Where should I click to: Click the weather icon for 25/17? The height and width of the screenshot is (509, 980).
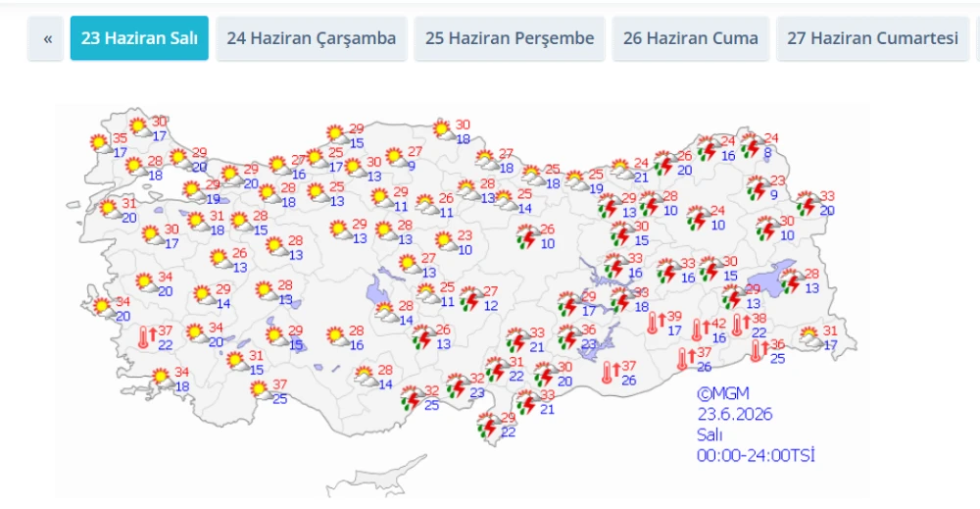pos(317,159)
